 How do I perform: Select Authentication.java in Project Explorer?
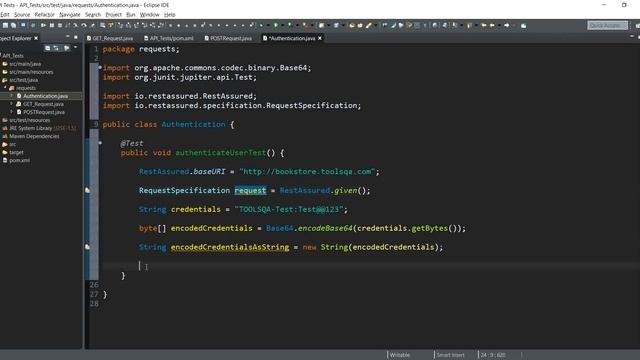coord(45,96)
